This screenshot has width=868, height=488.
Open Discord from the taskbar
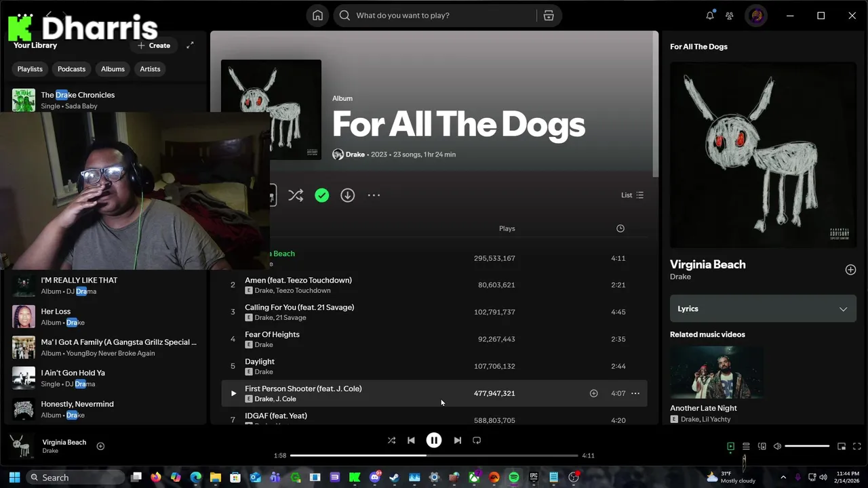pyautogui.click(x=374, y=477)
